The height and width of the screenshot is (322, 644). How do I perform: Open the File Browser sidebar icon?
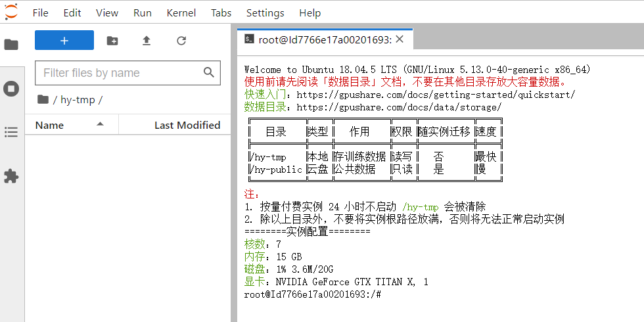pos(11,45)
